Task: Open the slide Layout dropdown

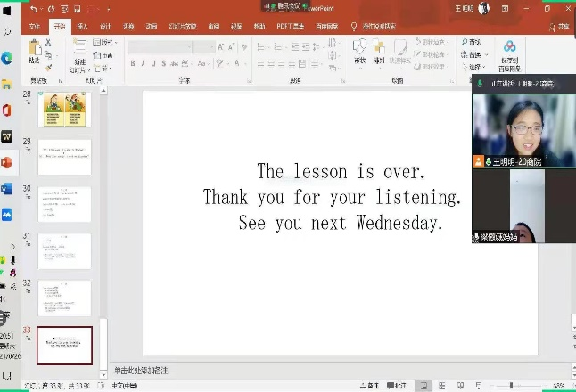Action: click(103, 42)
